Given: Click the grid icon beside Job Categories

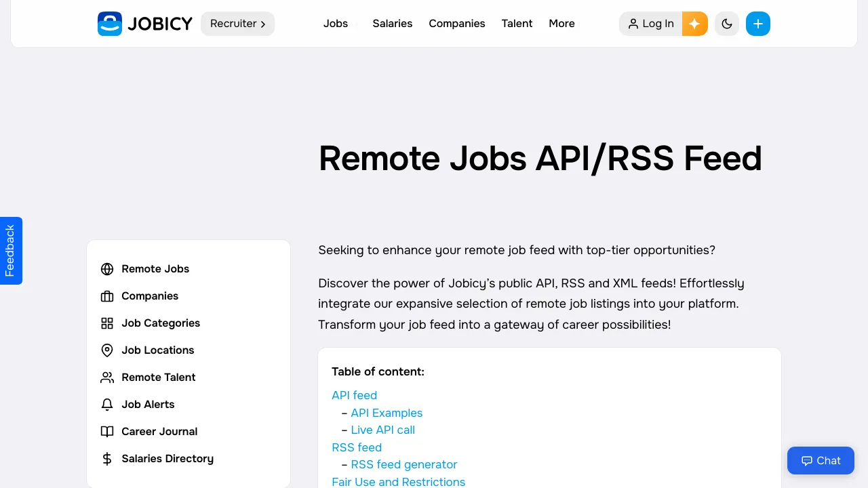Looking at the screenshot, I should (107, 323).
